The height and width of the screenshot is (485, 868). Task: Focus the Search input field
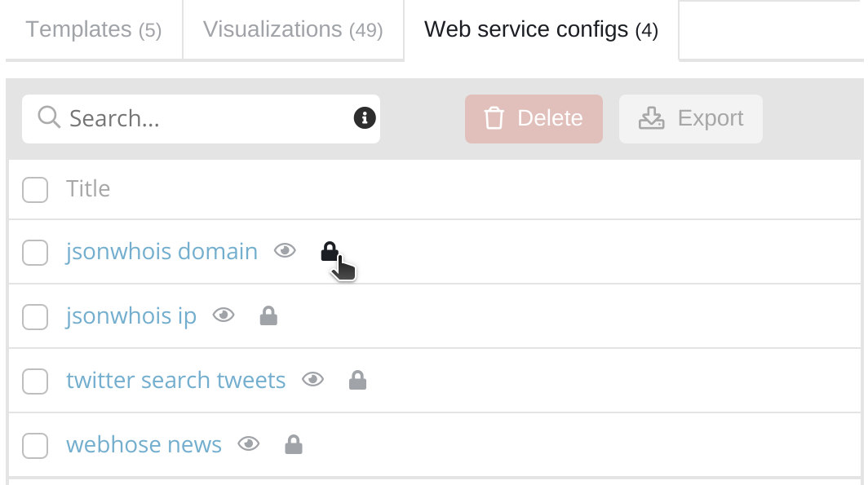[x=204, y=119]
